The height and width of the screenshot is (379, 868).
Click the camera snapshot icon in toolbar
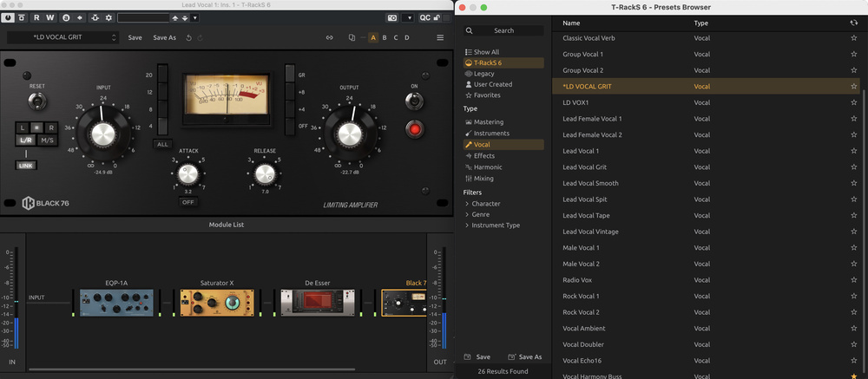[392, 17]
